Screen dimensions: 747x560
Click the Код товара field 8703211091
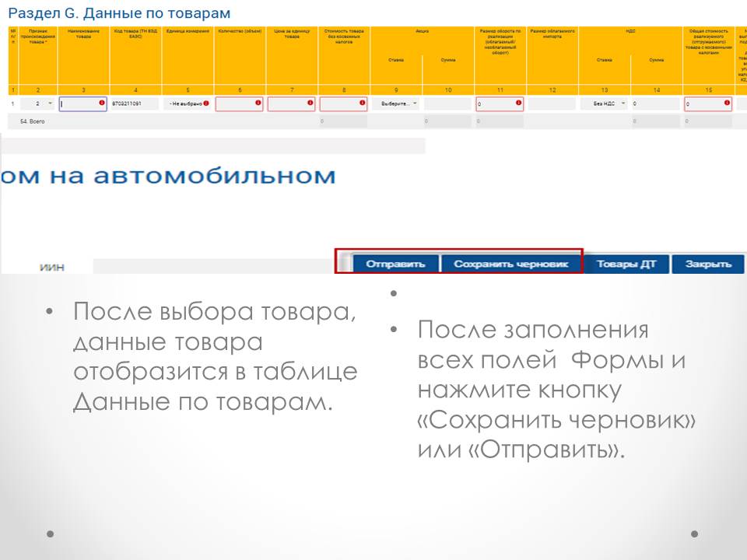coord(135,103)
